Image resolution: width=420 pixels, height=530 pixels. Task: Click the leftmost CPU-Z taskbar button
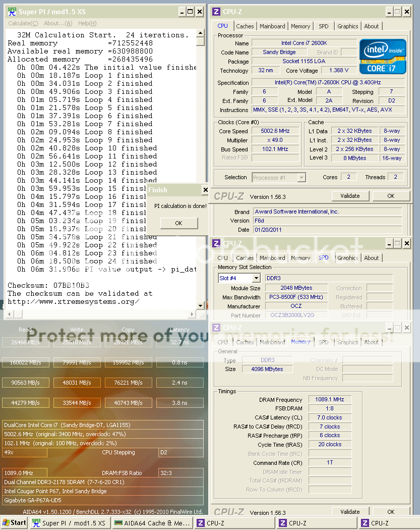(234, 523)
